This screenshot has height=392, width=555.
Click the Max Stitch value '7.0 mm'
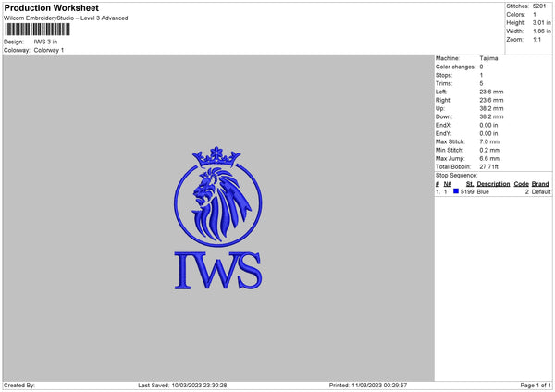[x=490, y=141]
